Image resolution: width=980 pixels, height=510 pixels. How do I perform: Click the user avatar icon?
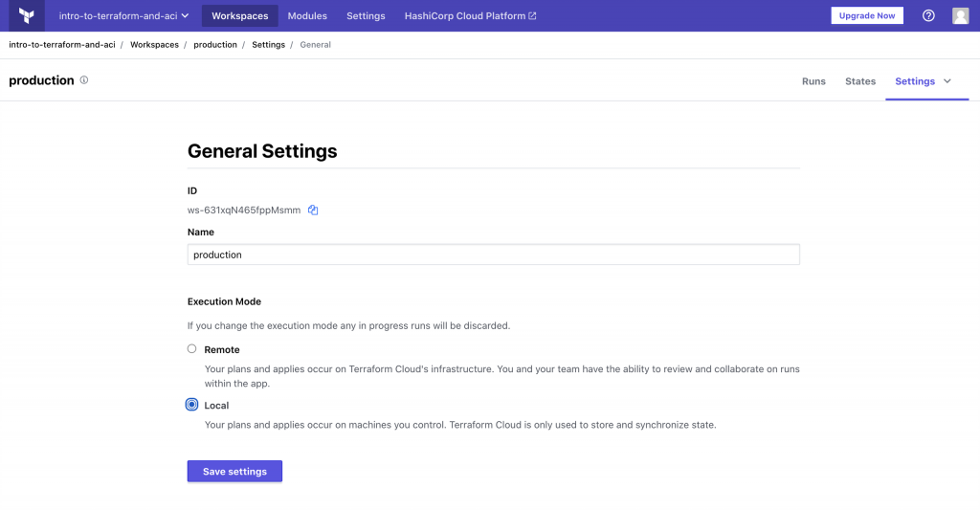[960, 16]
